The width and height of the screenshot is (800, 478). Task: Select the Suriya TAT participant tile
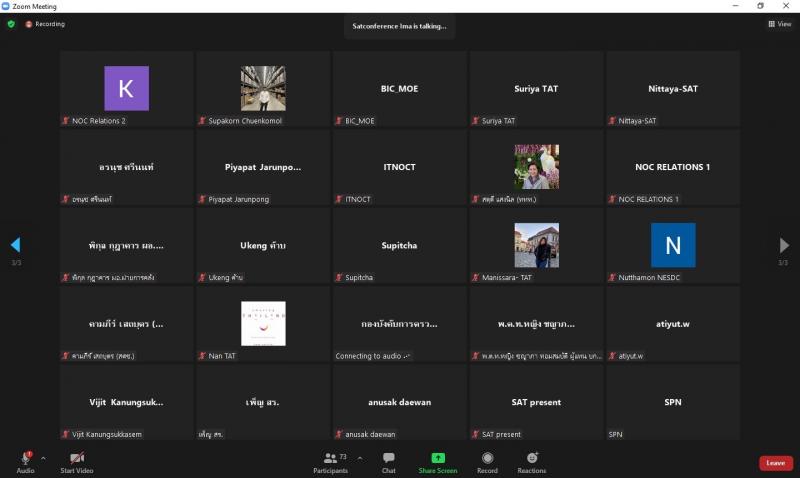[536, 88]
